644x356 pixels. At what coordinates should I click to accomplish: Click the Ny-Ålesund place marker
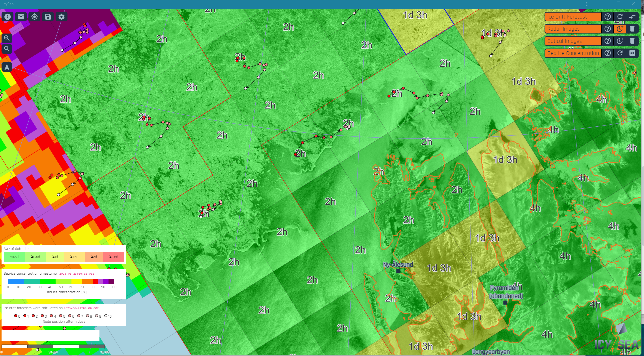coord(398,271)
